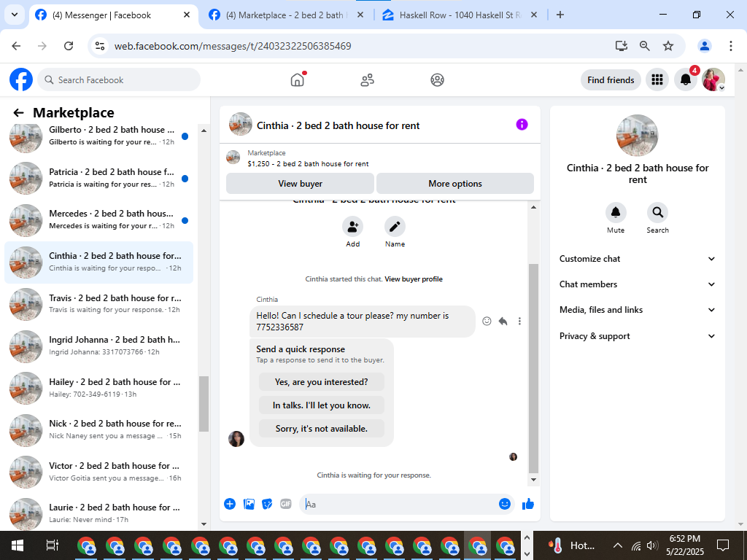This screenshot has height=560, width=747.
Task: Open site information icon in address bar
Action: [x=99, y=46]
